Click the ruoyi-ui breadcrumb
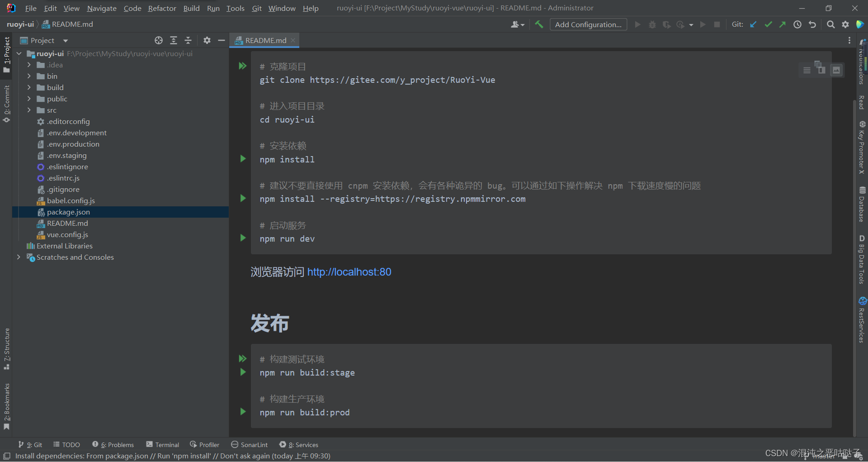Screen dimensions: 868x462 20,24
